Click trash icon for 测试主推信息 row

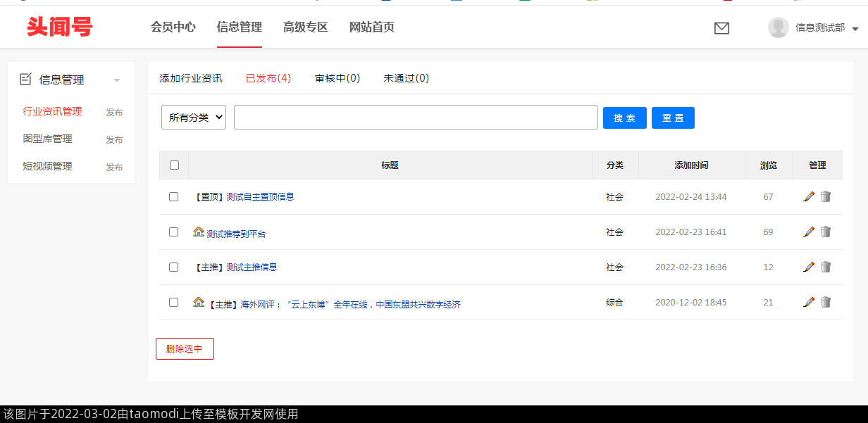826,267
